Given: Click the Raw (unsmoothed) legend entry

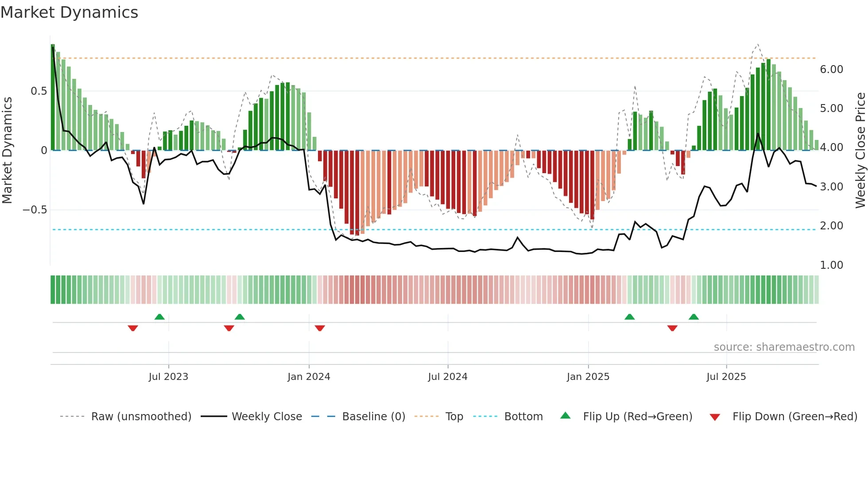Looking at the screenshot, I should (126, 417).
